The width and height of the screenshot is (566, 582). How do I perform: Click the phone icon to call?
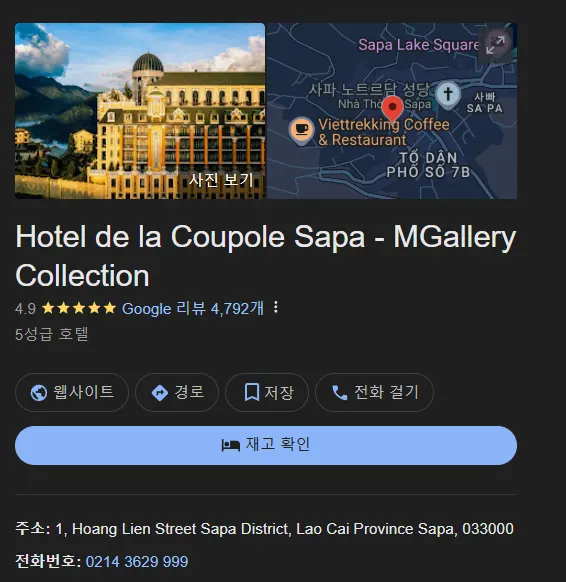pyautogui.click(x=340, y=393)
